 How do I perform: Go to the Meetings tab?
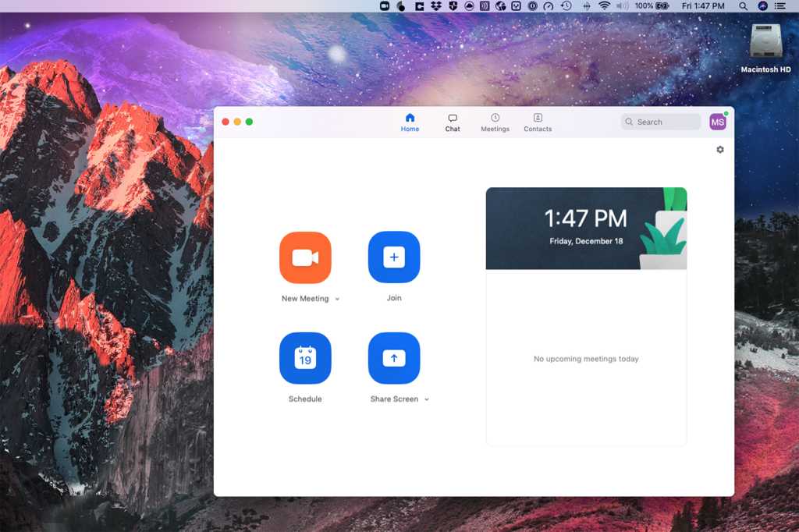pyautogui.click(x=495, y=122)
